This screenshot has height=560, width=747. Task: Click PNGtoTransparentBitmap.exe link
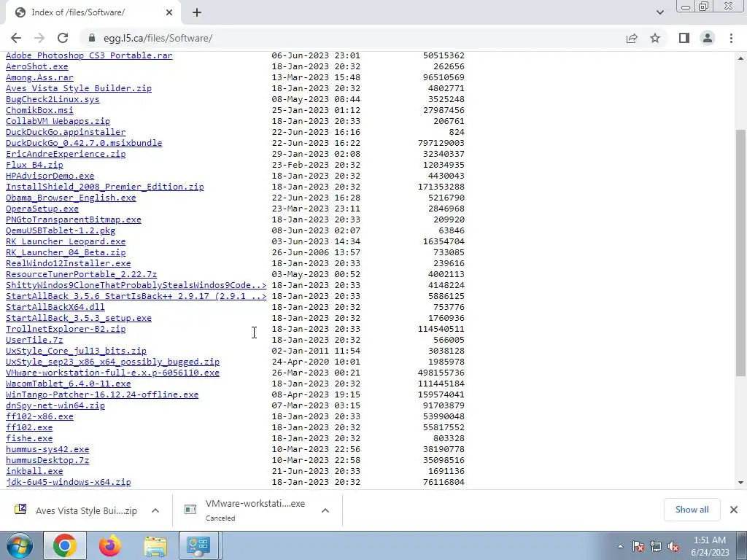tap(74, 220)
